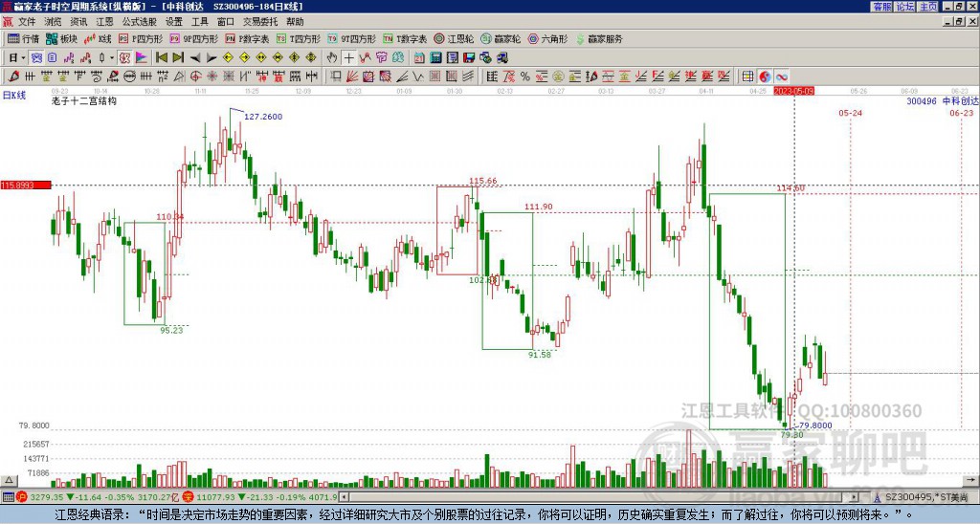The width and height of the screenshot is (980, 524).
Task: Click the yin-yang taiji icon
Action: (765, 76)
